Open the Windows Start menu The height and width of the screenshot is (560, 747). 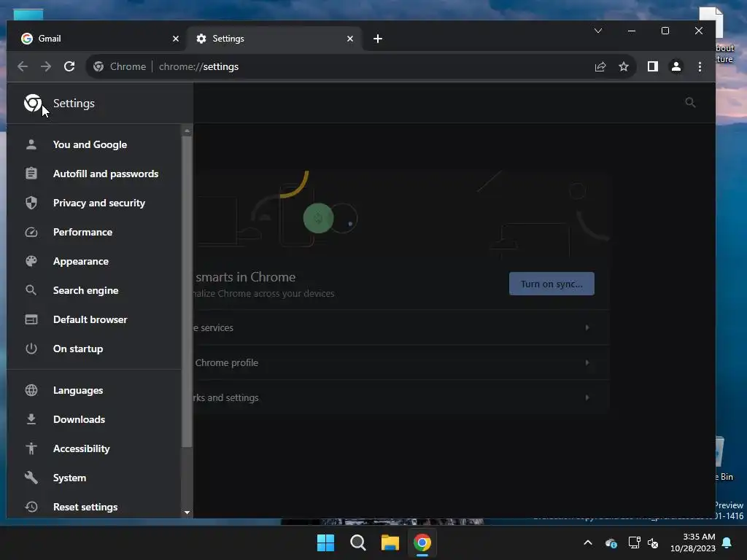coord(326,542)
